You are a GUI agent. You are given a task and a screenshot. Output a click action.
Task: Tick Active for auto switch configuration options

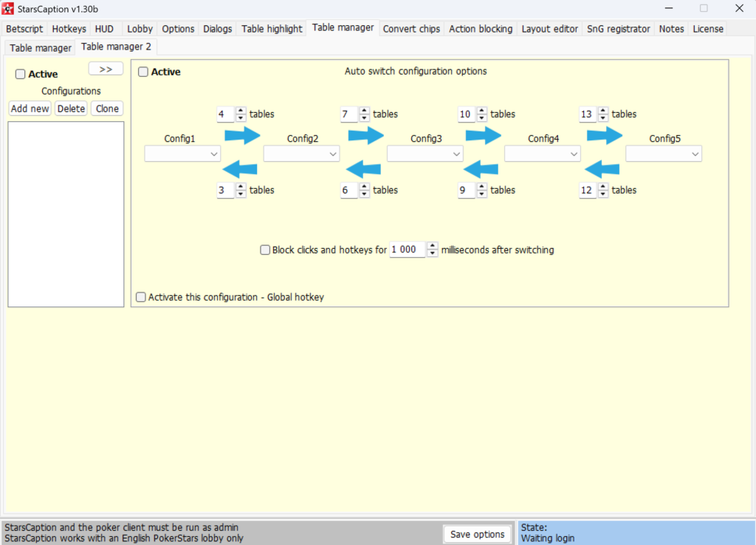[x=143, y=72]
